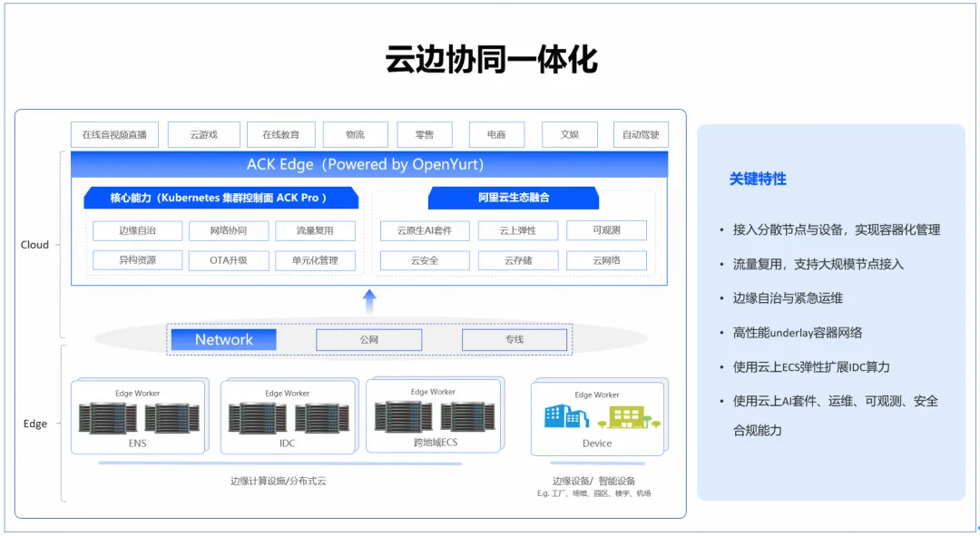Click the 公网 network option

(x=368, y=340)
